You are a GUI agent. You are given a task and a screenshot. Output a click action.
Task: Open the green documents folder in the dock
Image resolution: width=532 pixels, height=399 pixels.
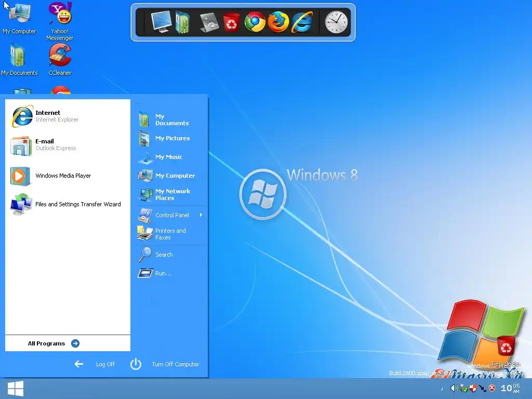(x=182, y=22)
